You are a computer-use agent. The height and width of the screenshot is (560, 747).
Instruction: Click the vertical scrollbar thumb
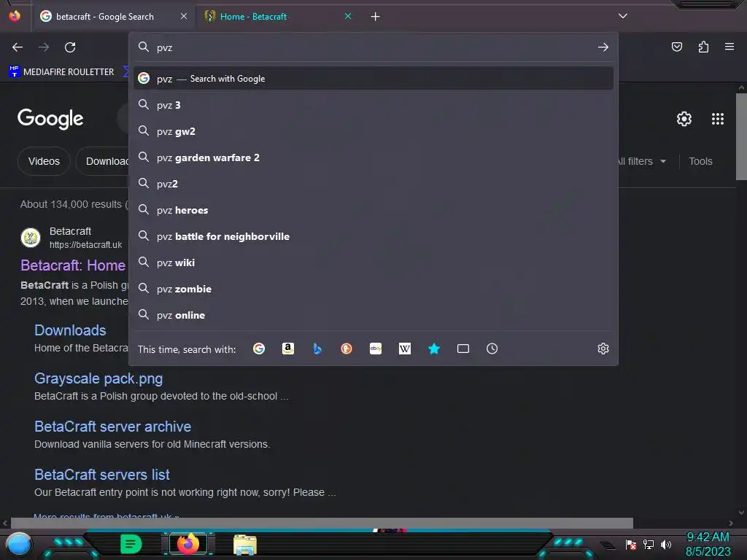point(741,136)
